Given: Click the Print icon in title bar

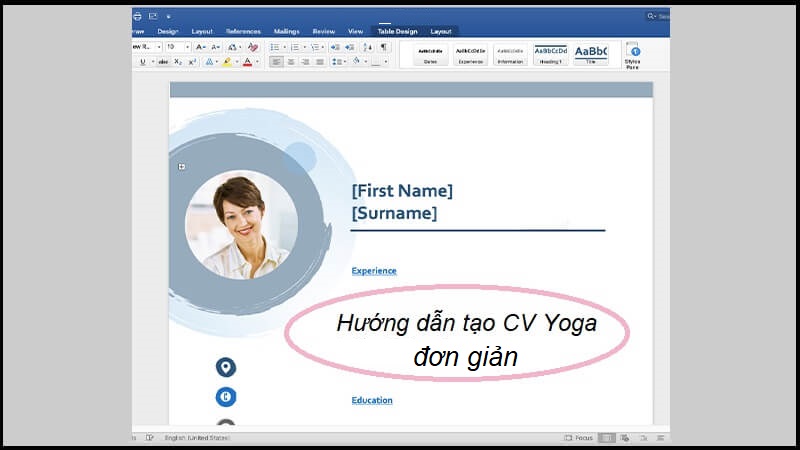Looking at the screenshot, I should tap(137, 16).
